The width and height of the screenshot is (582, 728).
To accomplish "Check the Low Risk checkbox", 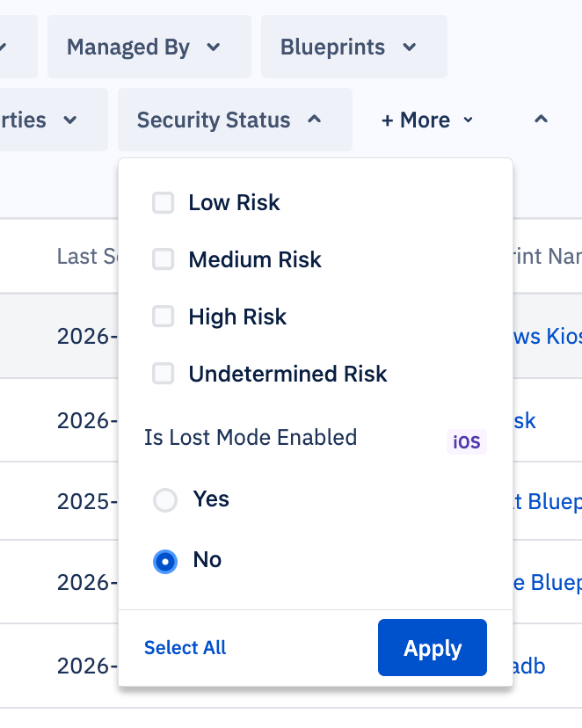I will click(x=163, y=202).
